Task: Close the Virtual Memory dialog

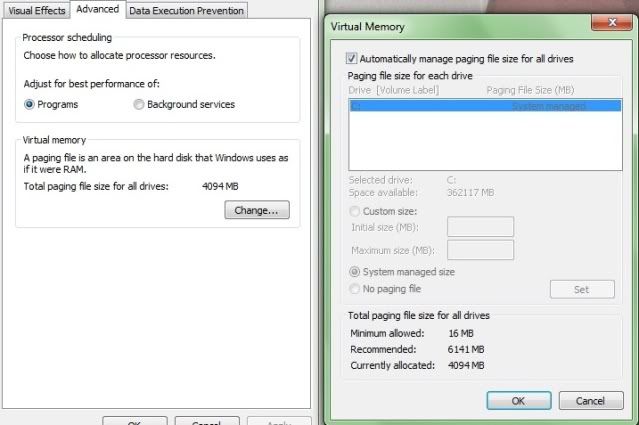Action: point(604,22)
